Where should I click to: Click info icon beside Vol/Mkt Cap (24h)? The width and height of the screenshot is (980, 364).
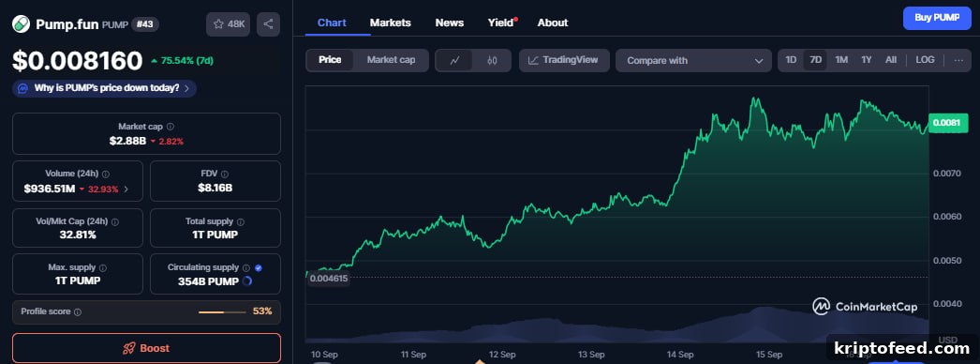click(x=115, y=221)
